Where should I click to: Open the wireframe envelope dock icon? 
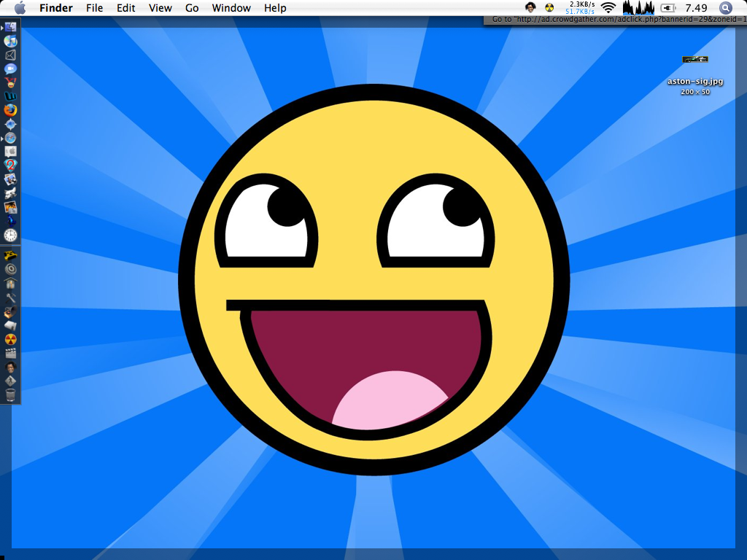pos(10,55)
